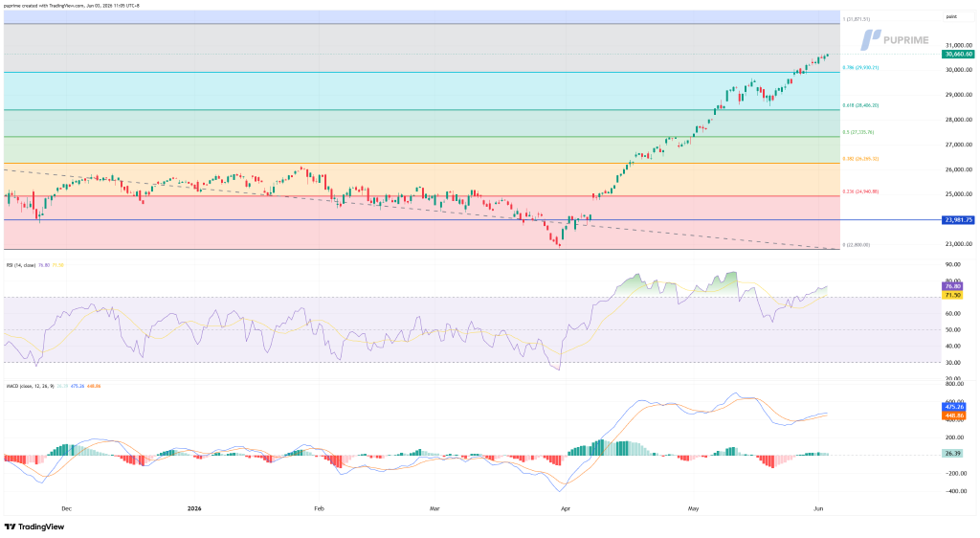Screen dimensions: 980x538
Task: Click the blue horizontal line price tag 23,981.75
Action: pyautogui.click(x=958, y=220)
